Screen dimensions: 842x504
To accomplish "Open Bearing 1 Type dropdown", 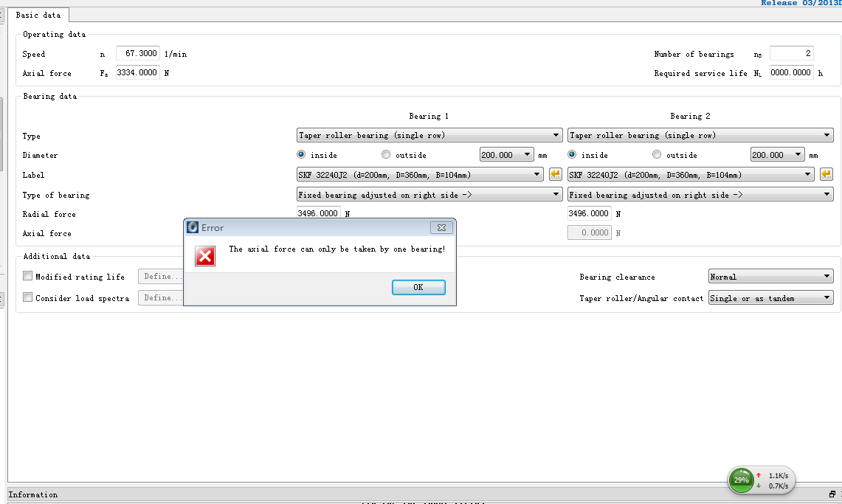I will pos(429,135).
